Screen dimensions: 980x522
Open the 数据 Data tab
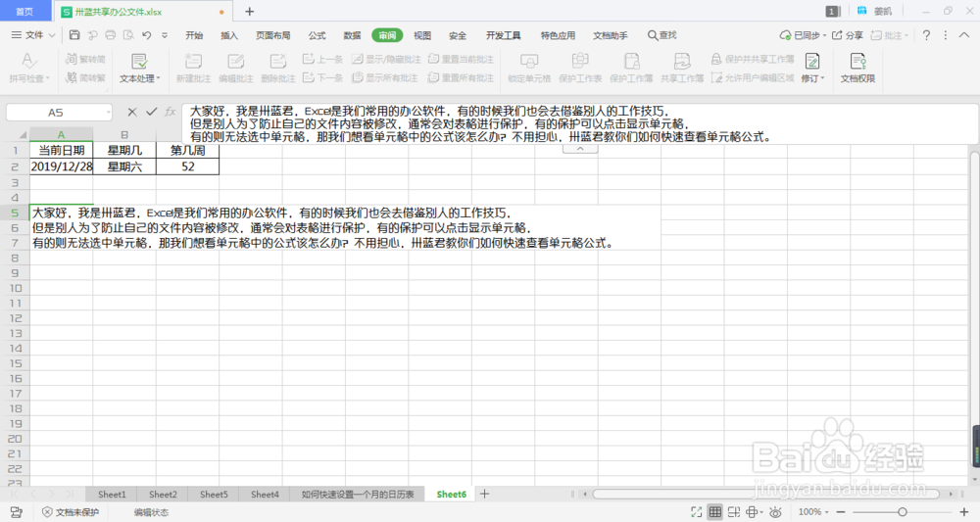click(352, 35)
